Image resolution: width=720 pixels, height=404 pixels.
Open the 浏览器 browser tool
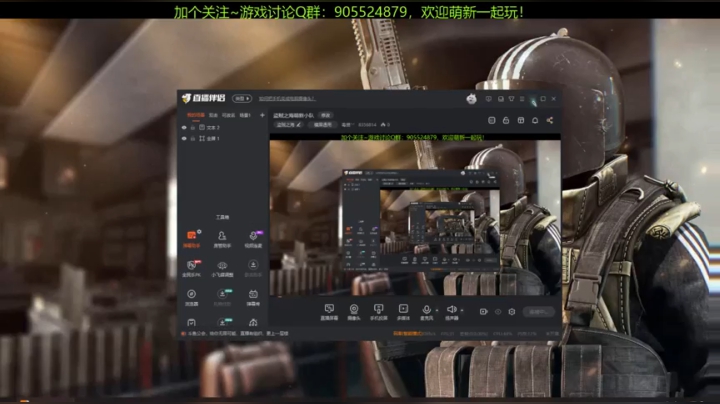click(191, 297)
